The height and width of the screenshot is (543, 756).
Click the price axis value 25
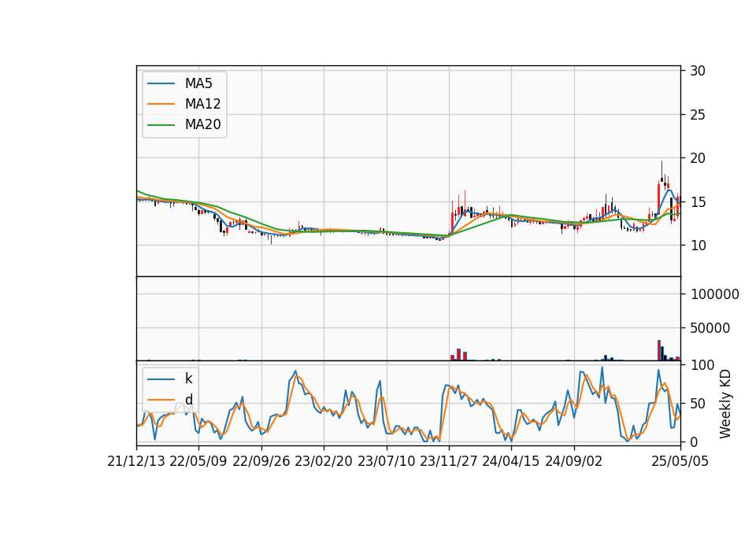tap(697, 115)
